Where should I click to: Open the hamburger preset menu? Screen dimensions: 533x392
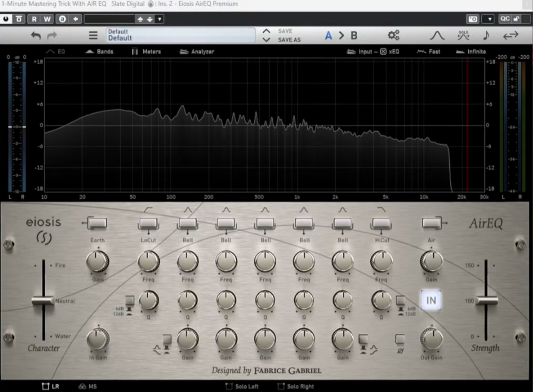tap(93, 35)
